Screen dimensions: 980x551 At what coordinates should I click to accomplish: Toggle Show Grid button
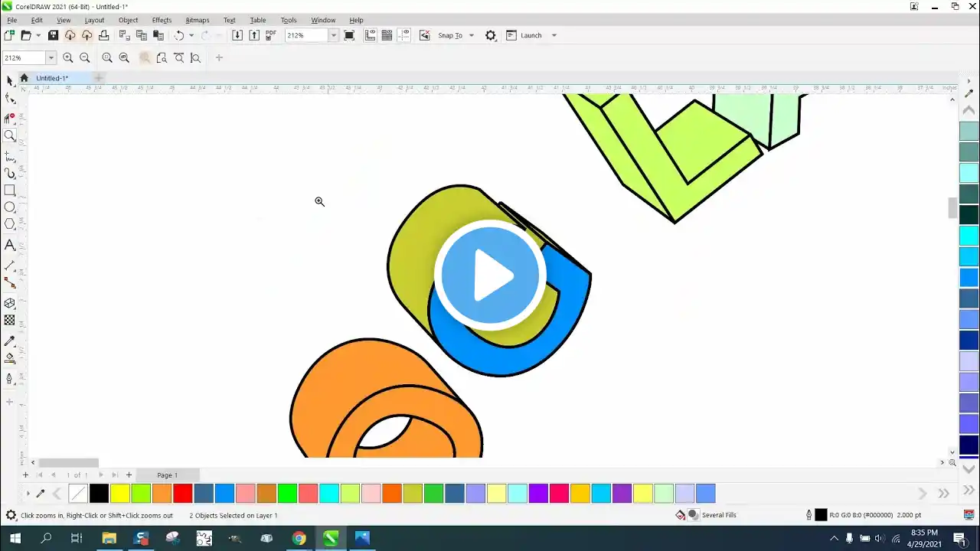click(x=387, y=35)
